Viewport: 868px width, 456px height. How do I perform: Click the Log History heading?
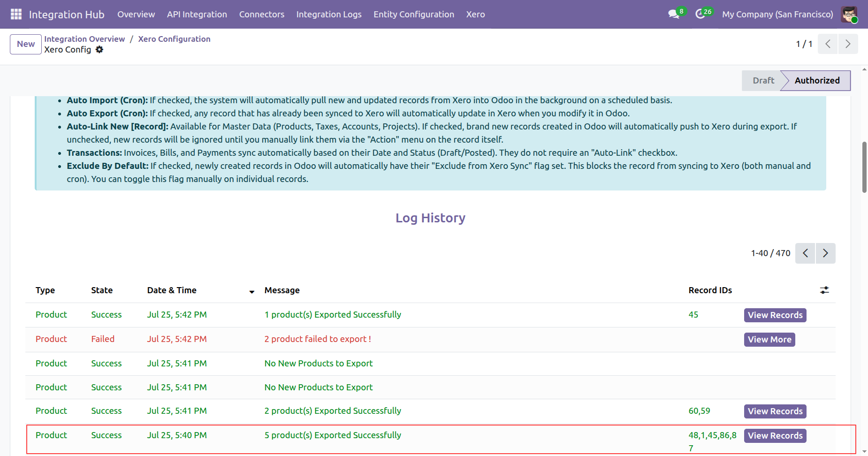coord(430,218)
